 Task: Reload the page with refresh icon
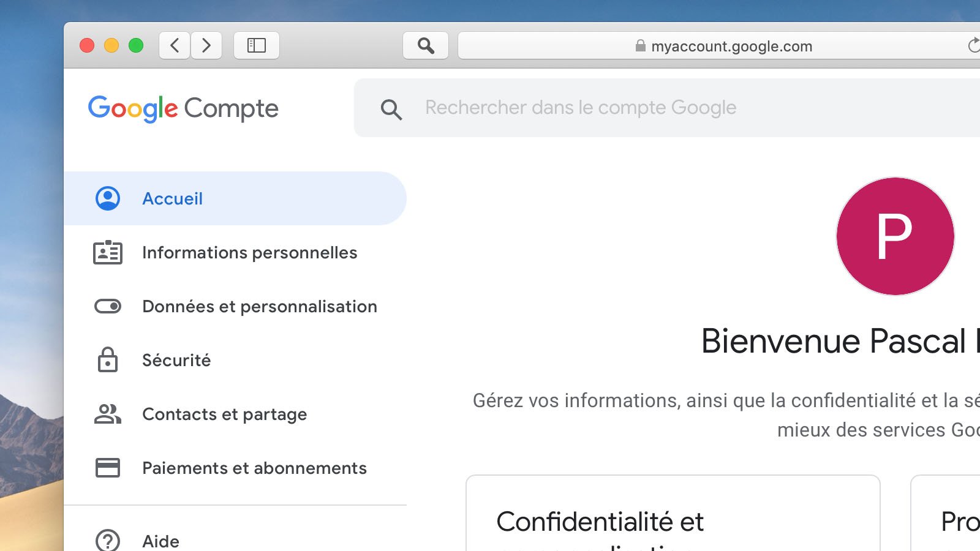pos(973,45)
